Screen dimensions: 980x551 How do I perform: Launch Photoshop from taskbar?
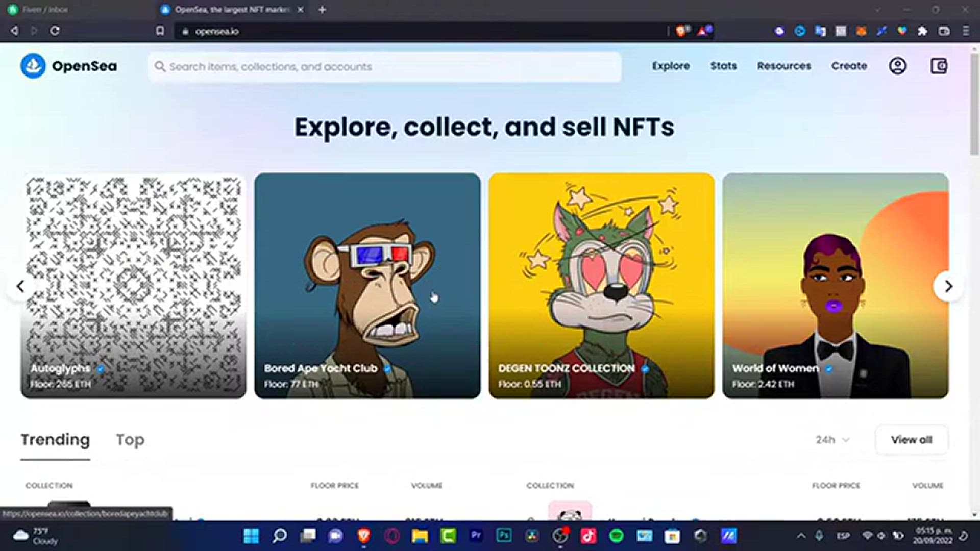(x=504, y=536)
